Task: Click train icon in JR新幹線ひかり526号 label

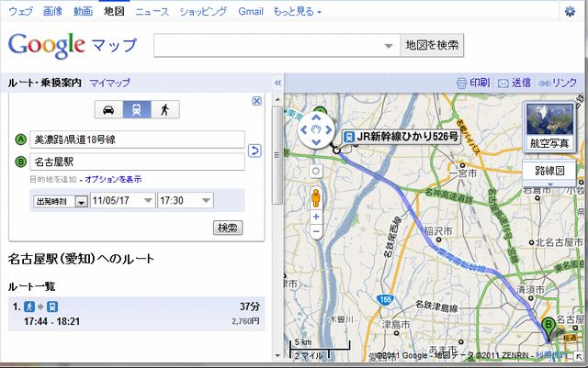Action: [x=349, y=137]
